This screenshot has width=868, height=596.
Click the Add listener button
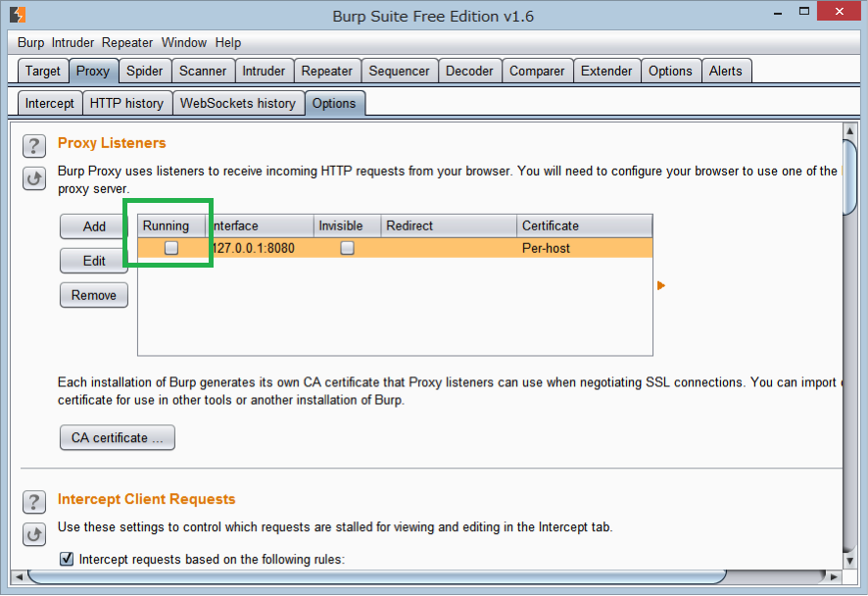pos(94,226)
